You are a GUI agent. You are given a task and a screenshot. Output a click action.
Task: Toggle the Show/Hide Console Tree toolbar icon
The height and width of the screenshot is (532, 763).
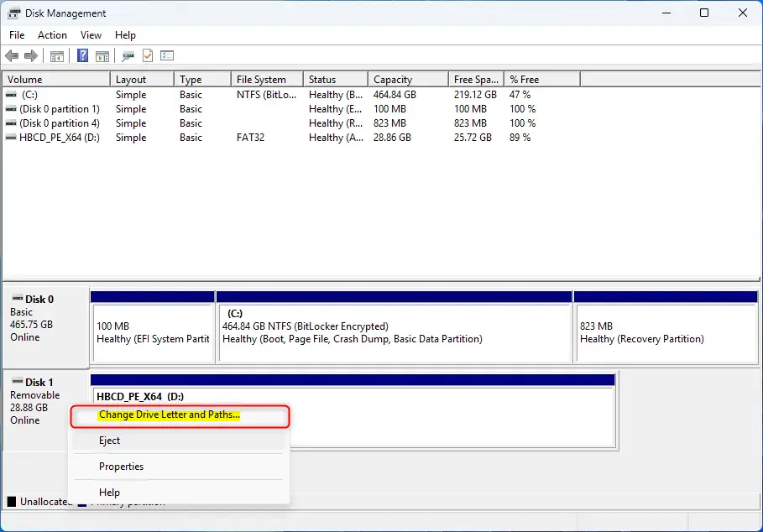tap(57, 56)
